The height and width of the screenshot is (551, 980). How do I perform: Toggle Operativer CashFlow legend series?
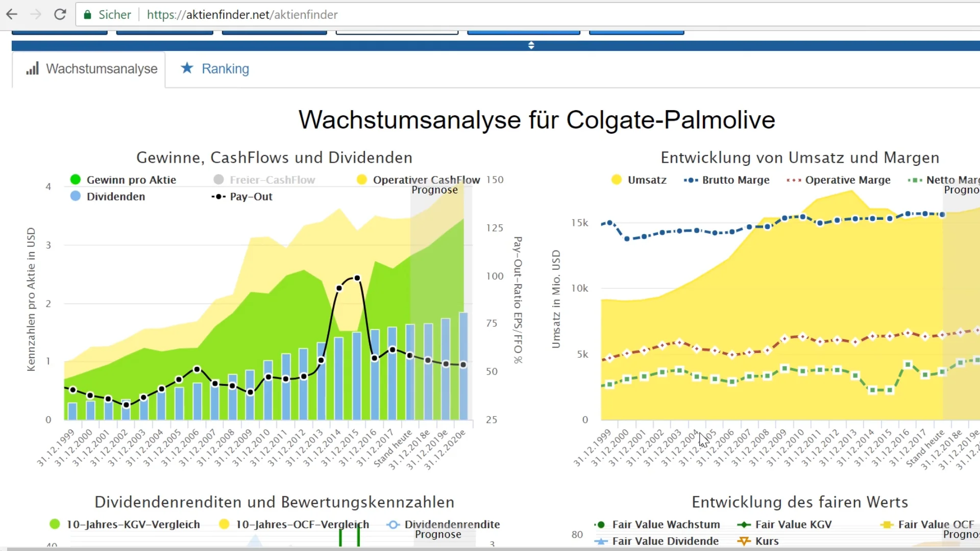[x=418, y=180]
